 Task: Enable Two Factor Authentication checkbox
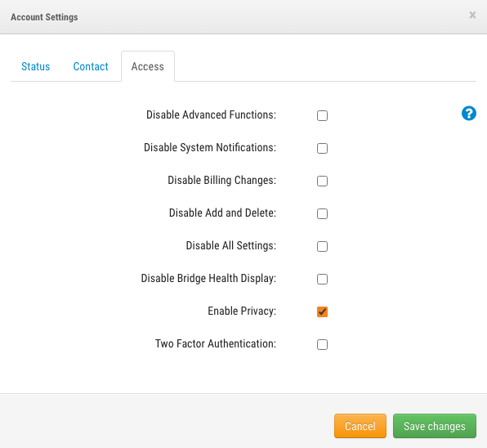coord(322,344)
